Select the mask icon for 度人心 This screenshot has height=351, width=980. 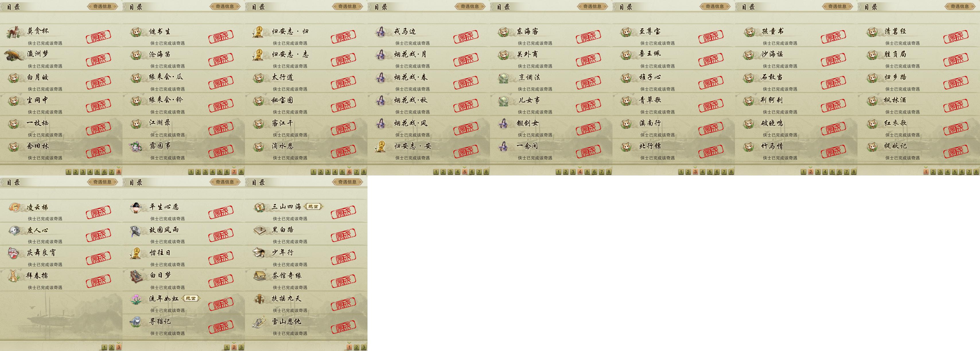point(14,231)
